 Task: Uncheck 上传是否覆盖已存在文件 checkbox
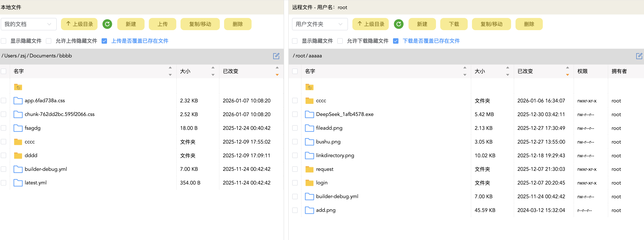[104, 41]
